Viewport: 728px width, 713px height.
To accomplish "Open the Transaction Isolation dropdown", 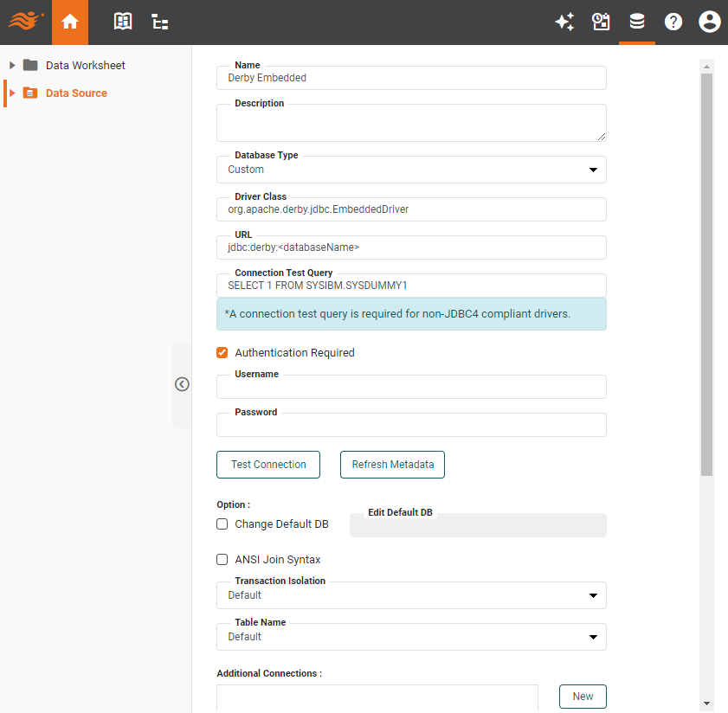I will tap(411, 595).
